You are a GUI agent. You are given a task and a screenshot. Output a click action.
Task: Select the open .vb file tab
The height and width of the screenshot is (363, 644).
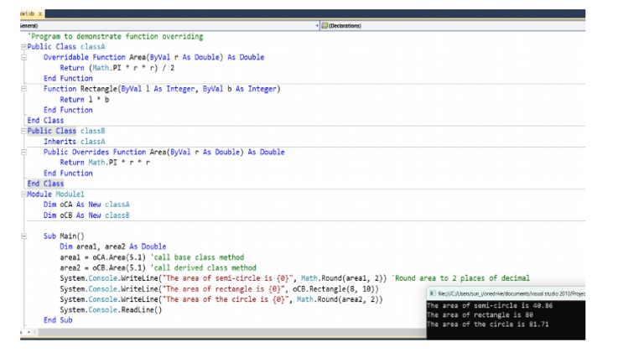point(27,14)
